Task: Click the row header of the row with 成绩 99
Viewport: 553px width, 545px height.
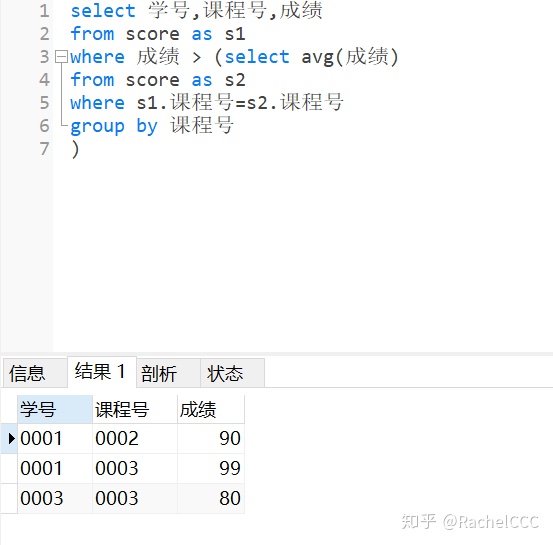Action: click(x=9, y=468)
